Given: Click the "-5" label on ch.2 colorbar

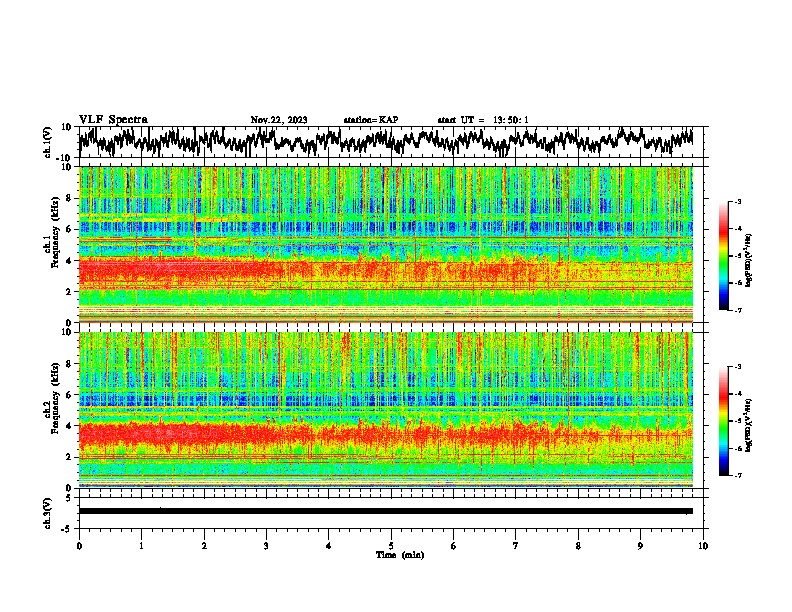Looking at the screenshot, I should 737,421.
